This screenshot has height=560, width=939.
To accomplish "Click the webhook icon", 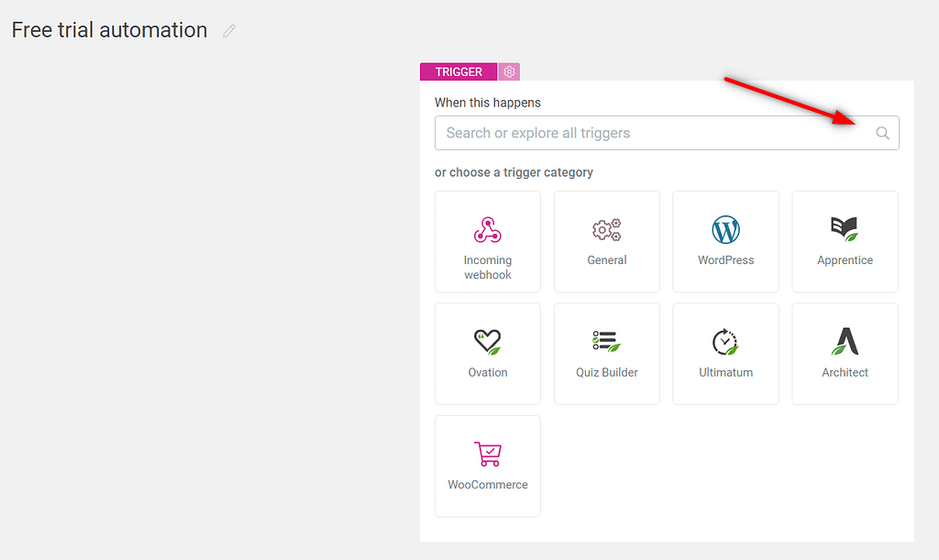I will click(x=488, y=230).
